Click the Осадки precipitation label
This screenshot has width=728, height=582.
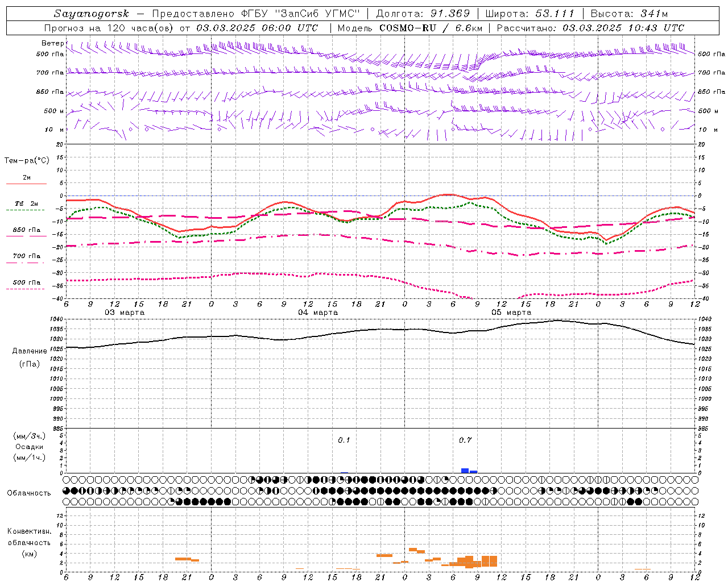click(x=30, y=447)
